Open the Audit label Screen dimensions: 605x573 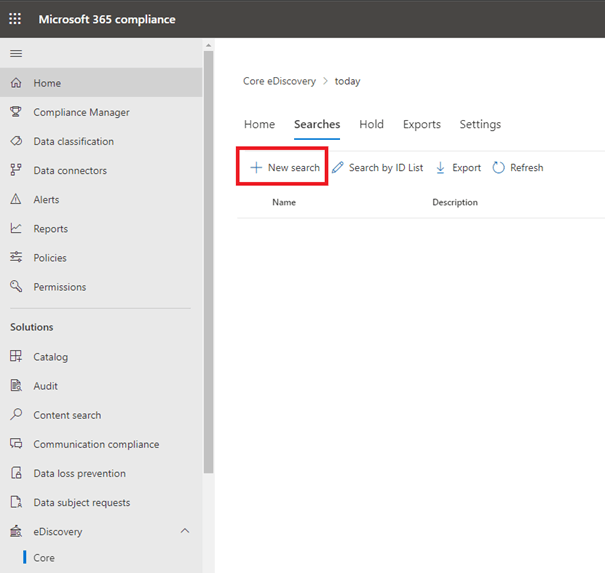[x=46, y=386]
